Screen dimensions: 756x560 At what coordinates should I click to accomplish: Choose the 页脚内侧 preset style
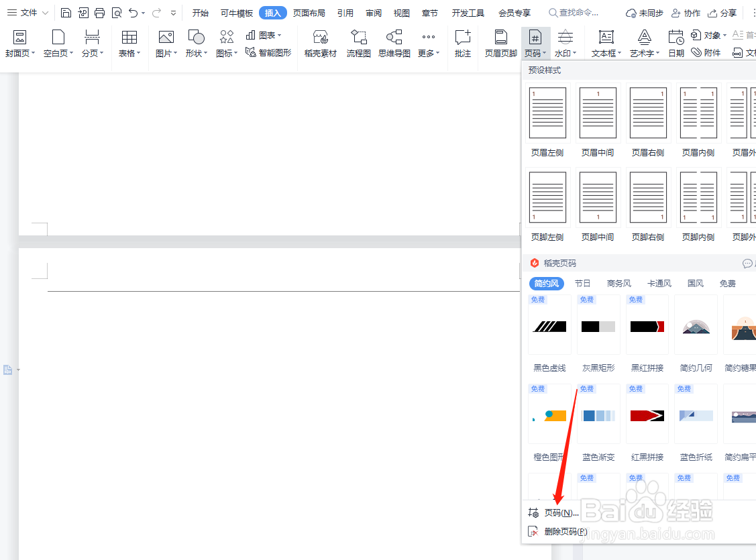698,205
